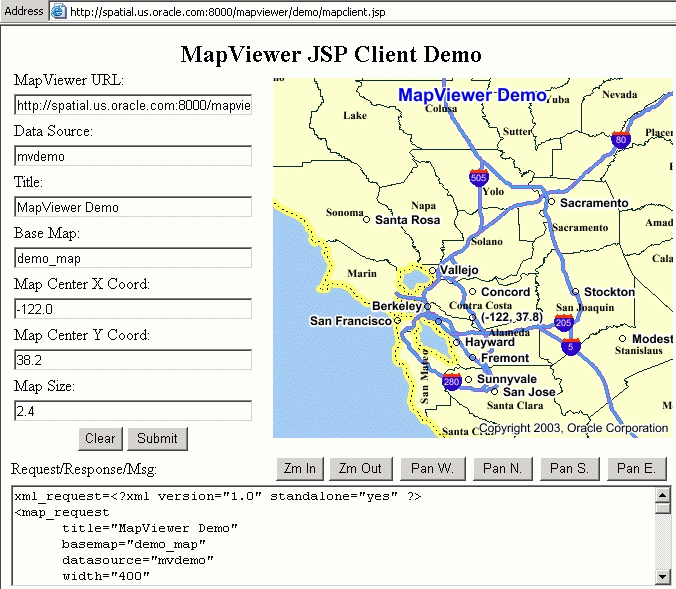Zoom out with the Zm Out button

coord(360,468)
